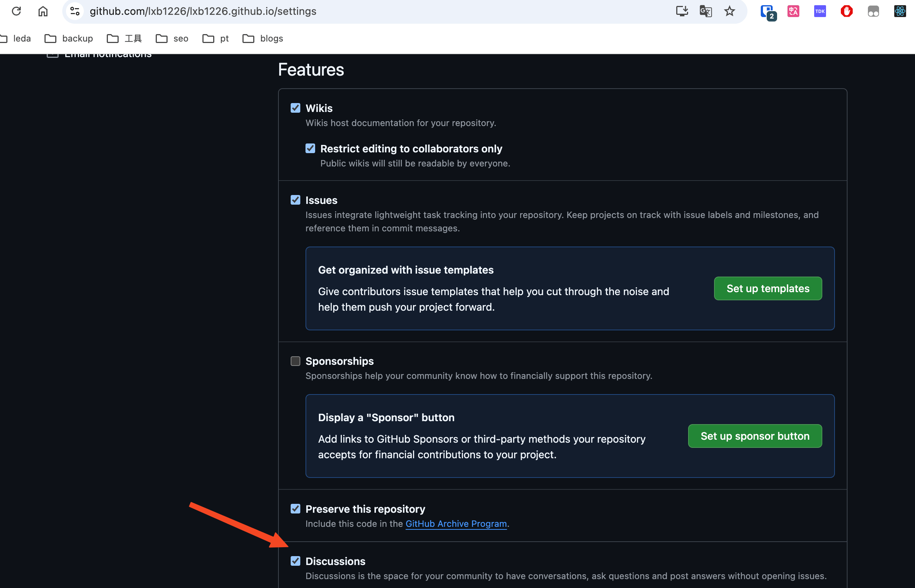Image resolution: width=915 pixels, height=588 pixels.
Task: Open the gray Tampermonkey-style extension icon
Action: pyautogui.click(x=873, y=11)
